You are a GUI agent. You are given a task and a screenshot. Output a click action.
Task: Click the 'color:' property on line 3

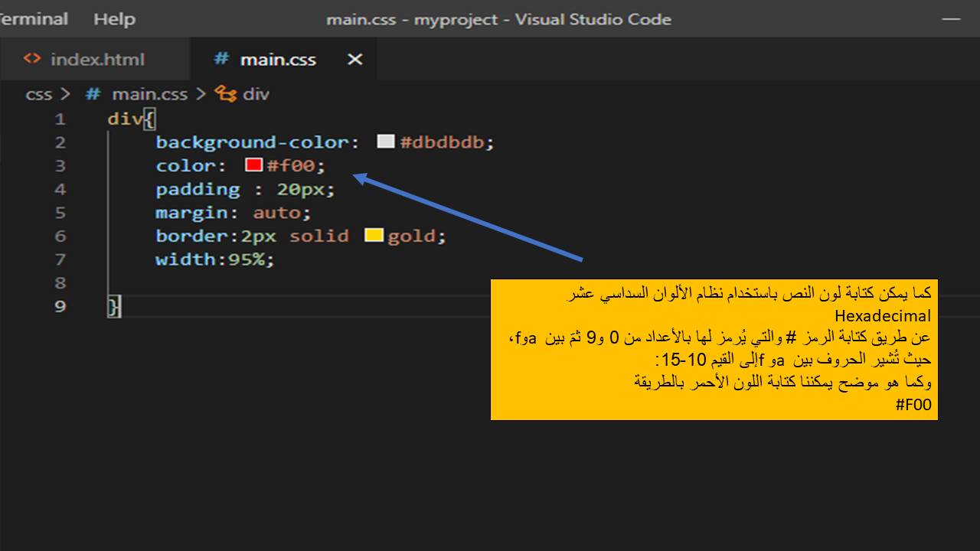(x=191, y=165)
